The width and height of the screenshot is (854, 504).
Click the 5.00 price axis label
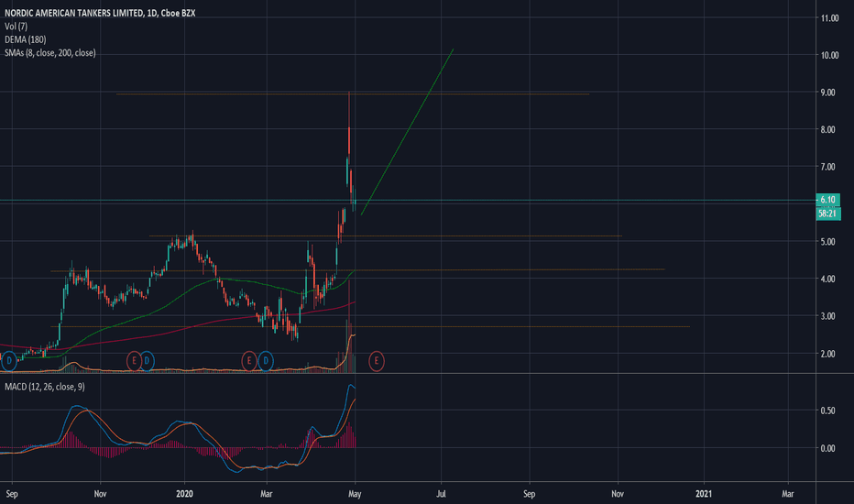point(827,242)
